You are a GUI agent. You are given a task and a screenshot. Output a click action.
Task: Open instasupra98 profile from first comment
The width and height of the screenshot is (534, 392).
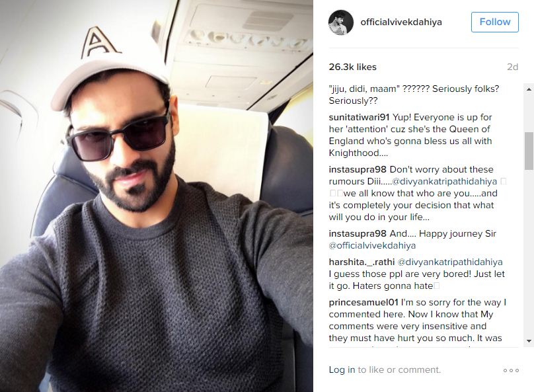358,169
